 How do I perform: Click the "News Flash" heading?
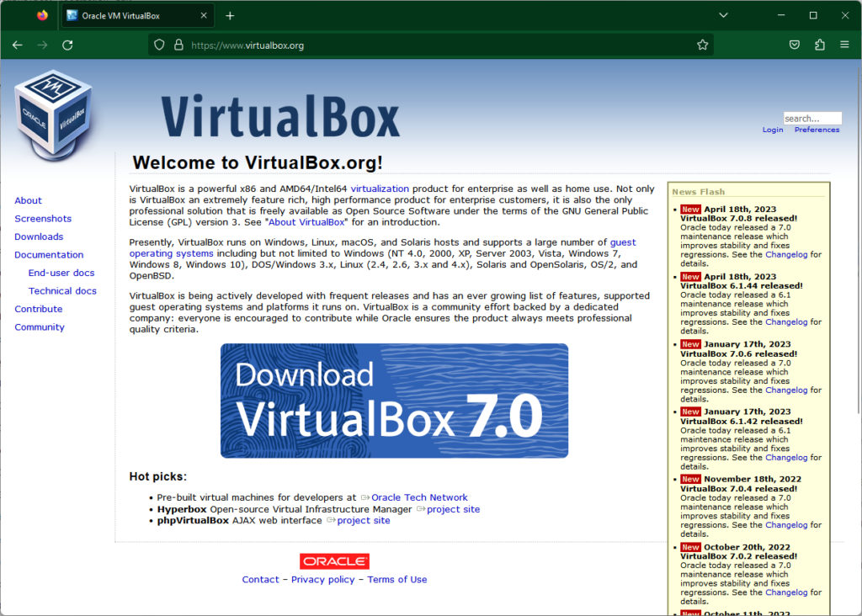click(698, 193)
